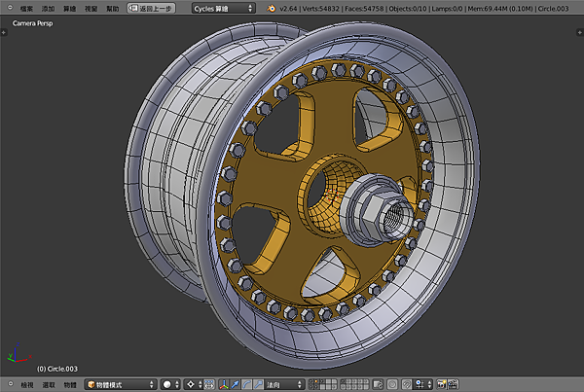Click the OpenGL render image icon
584x392 pixels.
(442, 384)
